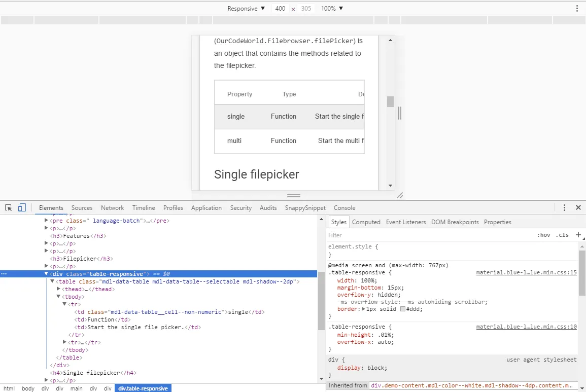The width and height of the screenshot is (586, 392).
Task: Toggle the :hov element state panel
Action: pos(544,235)
